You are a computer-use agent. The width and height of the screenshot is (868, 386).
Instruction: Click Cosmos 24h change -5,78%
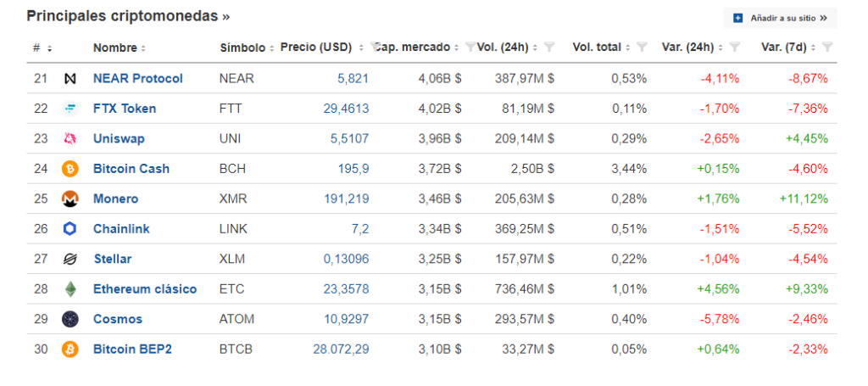pyautogui.click(x=719, y=319)
